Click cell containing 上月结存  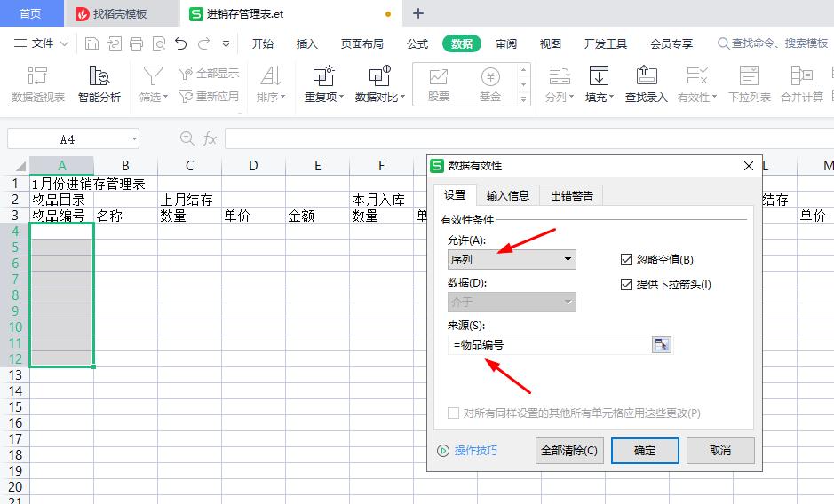pyautogui.click(x=189, y=200)
